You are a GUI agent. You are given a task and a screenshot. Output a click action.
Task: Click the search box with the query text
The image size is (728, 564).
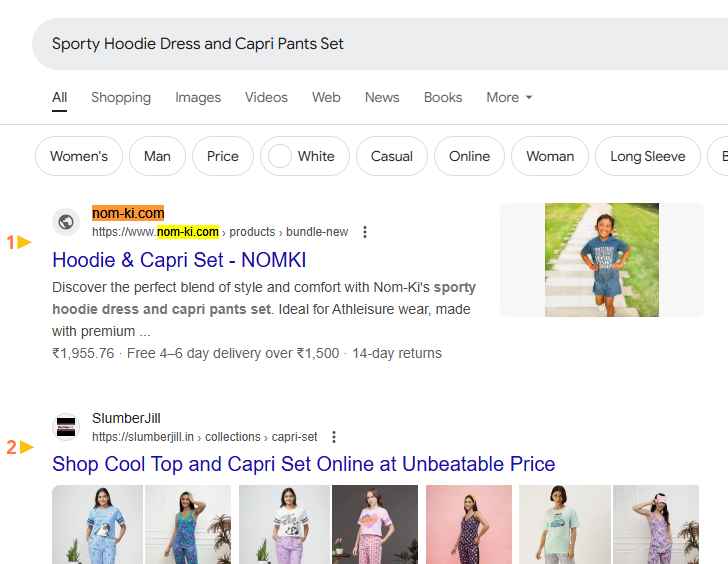click(380, 44)
